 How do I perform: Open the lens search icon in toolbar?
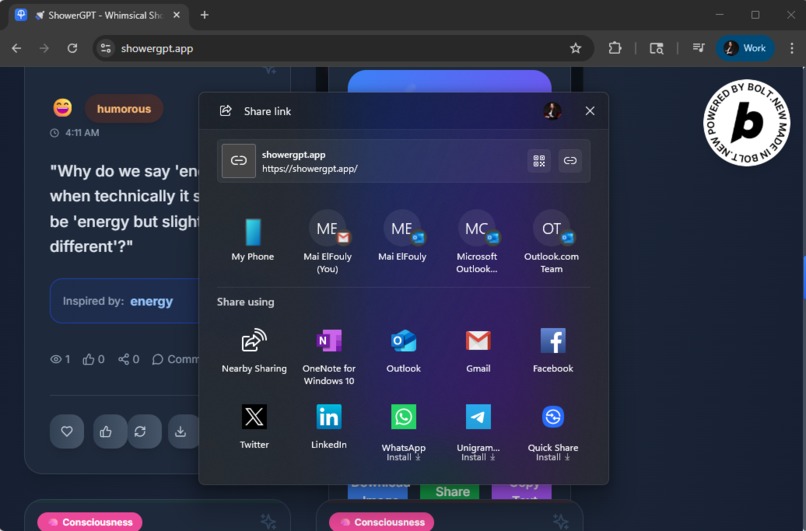tap(656, 48)
